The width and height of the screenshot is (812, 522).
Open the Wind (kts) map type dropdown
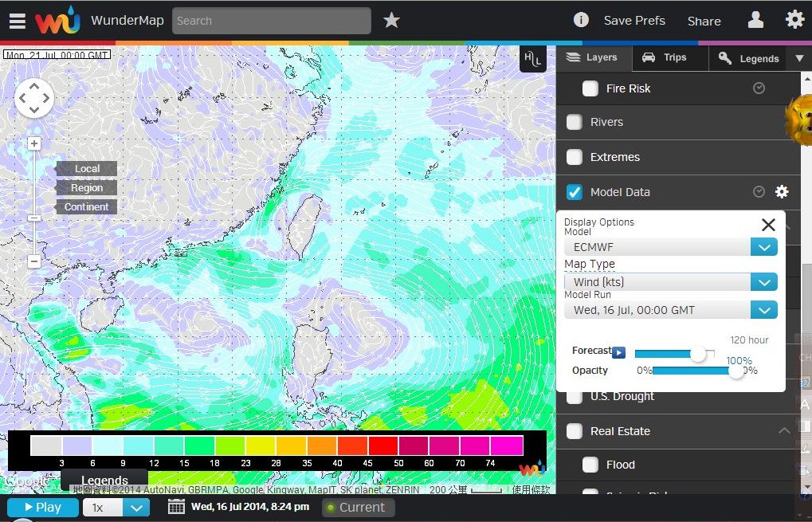(763, 282)
